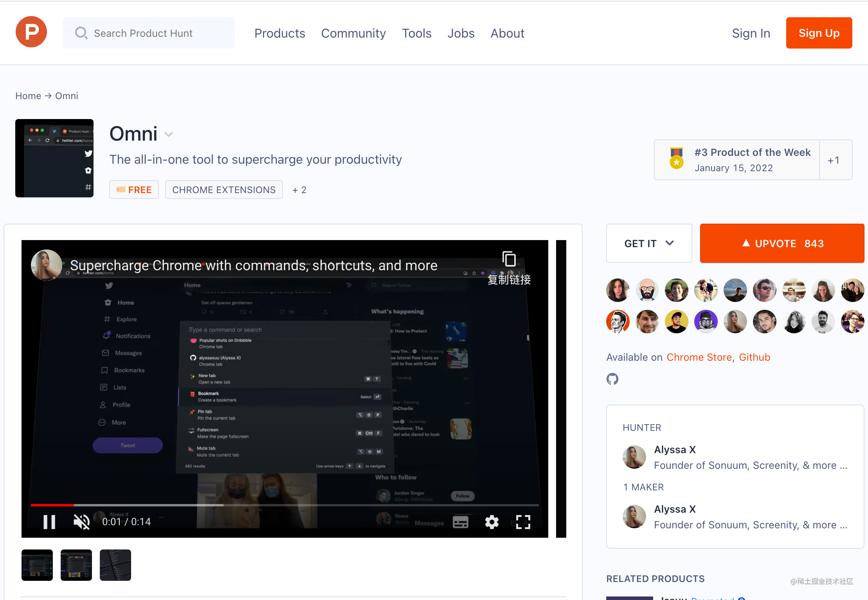Open video settings gear icon

492,522
